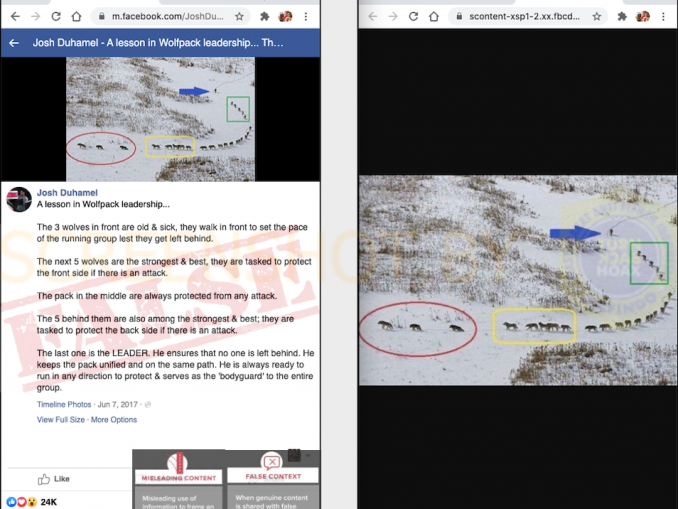The width and height of the screenshot is (678, 509).
Task: Click More Options link
Action: [x=114, y=419]
